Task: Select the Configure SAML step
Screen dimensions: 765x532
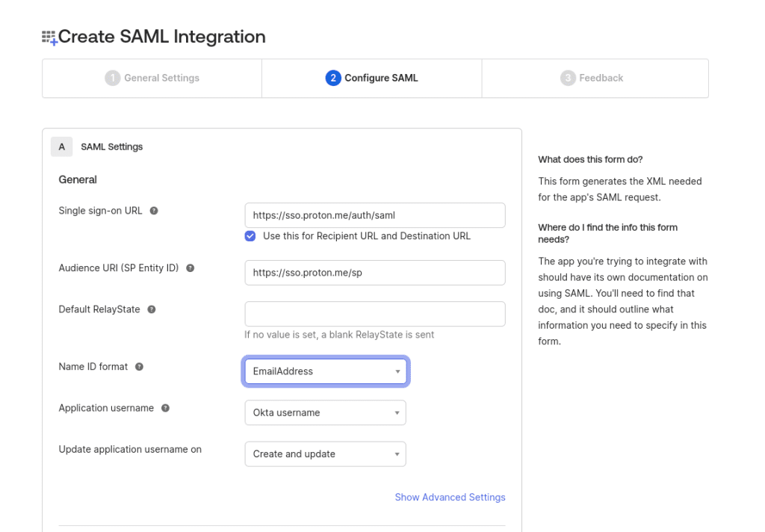Action: pyautogui.click(x=371, y=77)
